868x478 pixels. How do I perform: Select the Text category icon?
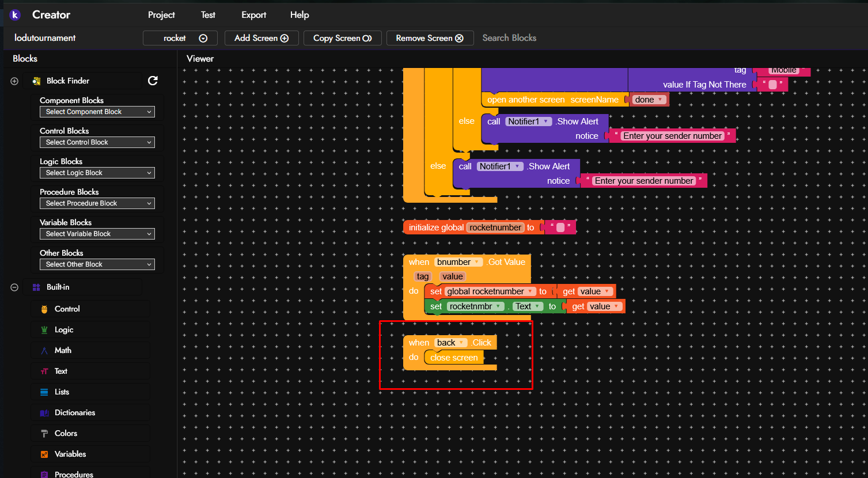click(44, 371)
